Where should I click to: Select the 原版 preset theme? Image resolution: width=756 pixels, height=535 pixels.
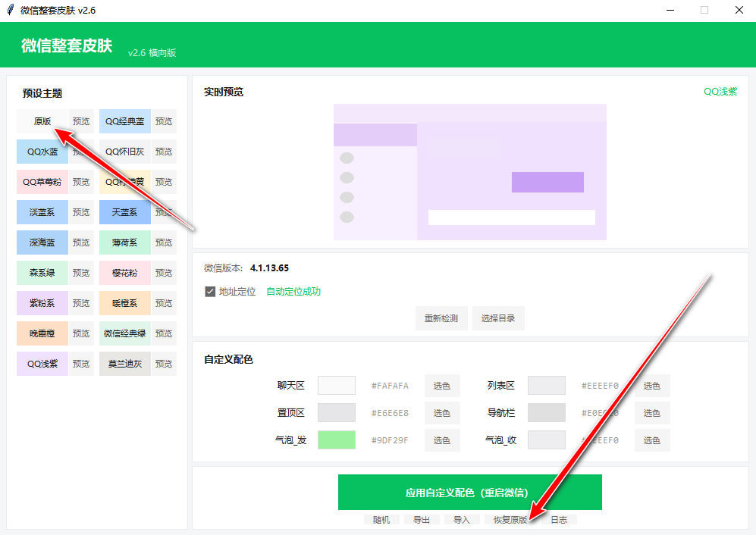coord(42,121)
